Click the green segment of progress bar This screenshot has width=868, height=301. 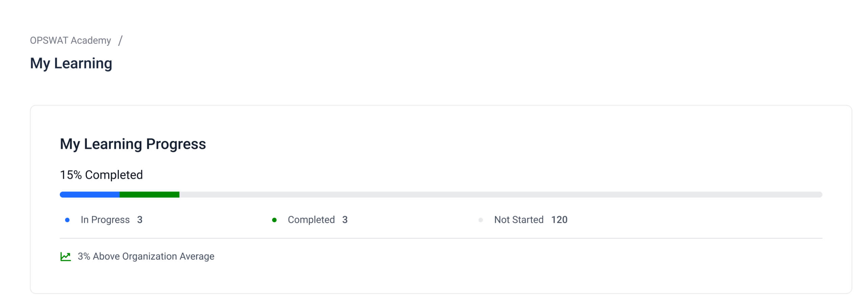click(149, 195)
